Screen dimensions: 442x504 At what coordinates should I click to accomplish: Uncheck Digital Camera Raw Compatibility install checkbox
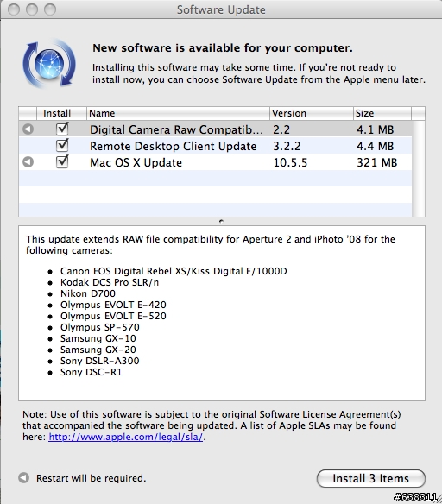[x=62, y=129]
